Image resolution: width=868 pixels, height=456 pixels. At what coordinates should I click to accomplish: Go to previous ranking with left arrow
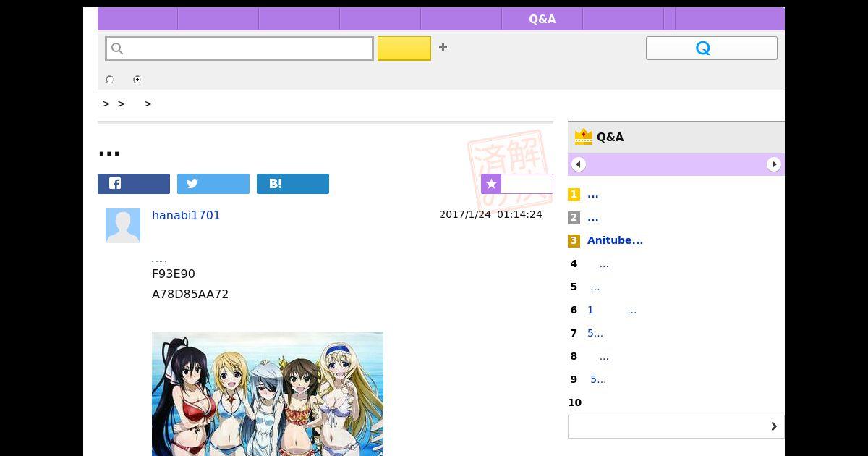coord(579,164)
